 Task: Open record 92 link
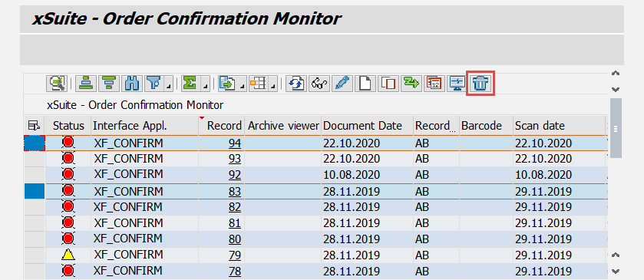[235, 175]
